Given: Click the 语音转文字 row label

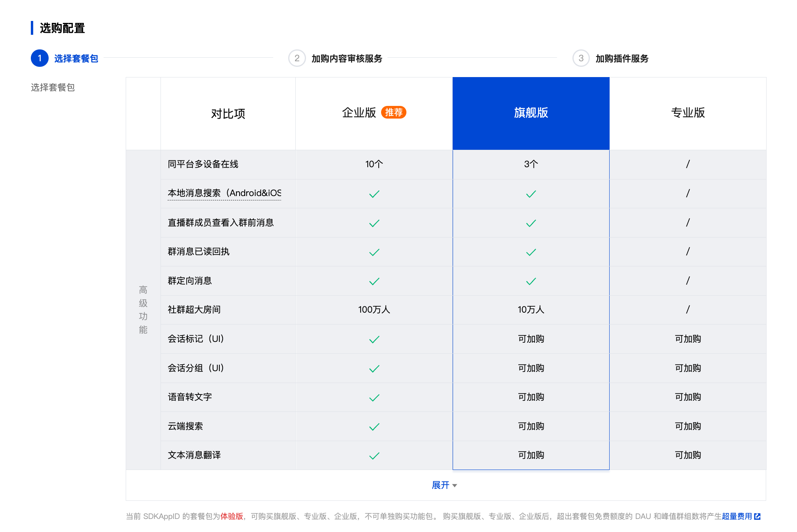Looking at the screenshot, I should (190, 397).
